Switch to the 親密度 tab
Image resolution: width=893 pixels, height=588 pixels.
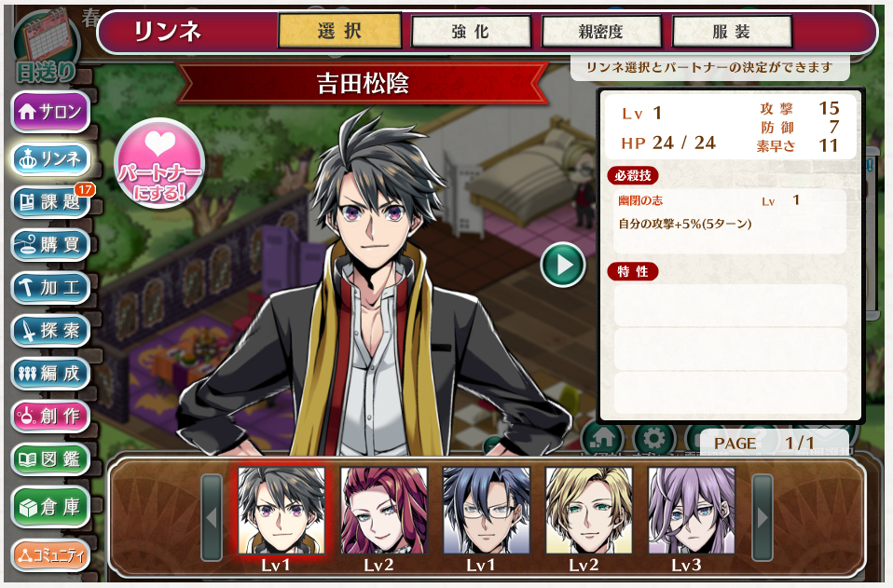pyautogui.click(x=601, y=32)
